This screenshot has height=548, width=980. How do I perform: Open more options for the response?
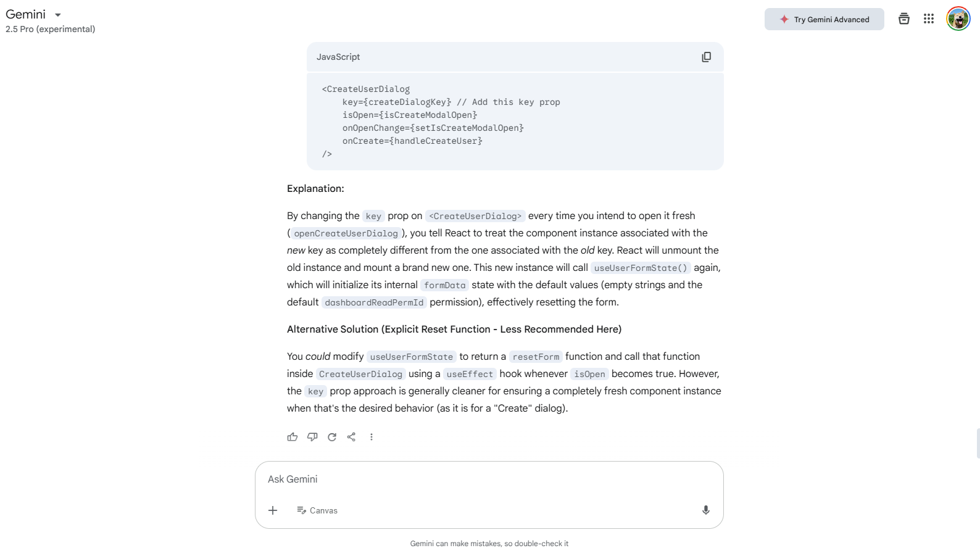click(372, 437)
